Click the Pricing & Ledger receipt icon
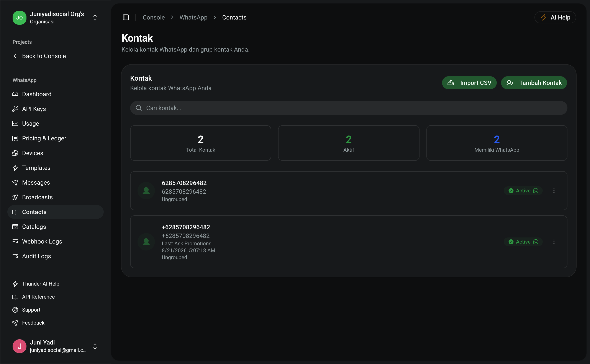 pyautogui.click(x=15, y=138)
